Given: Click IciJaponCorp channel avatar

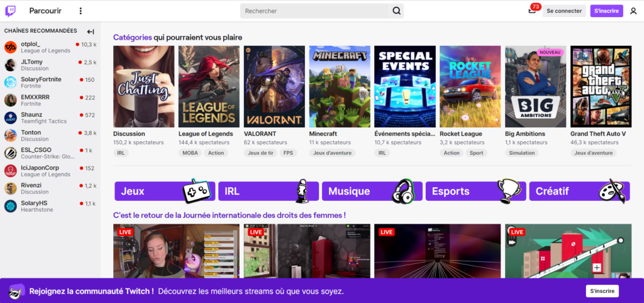Looking at the screenshot, I should point(10,171).
